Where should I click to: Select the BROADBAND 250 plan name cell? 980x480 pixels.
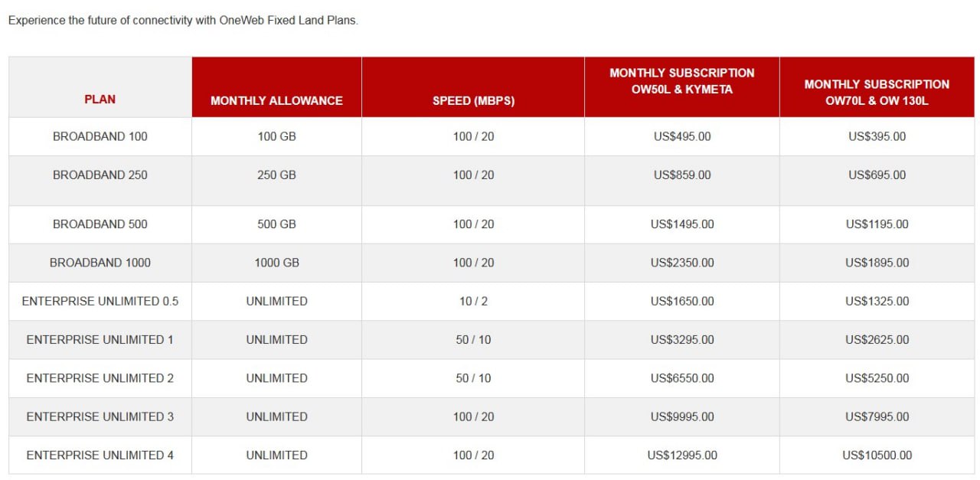click(x=100, y=175)
